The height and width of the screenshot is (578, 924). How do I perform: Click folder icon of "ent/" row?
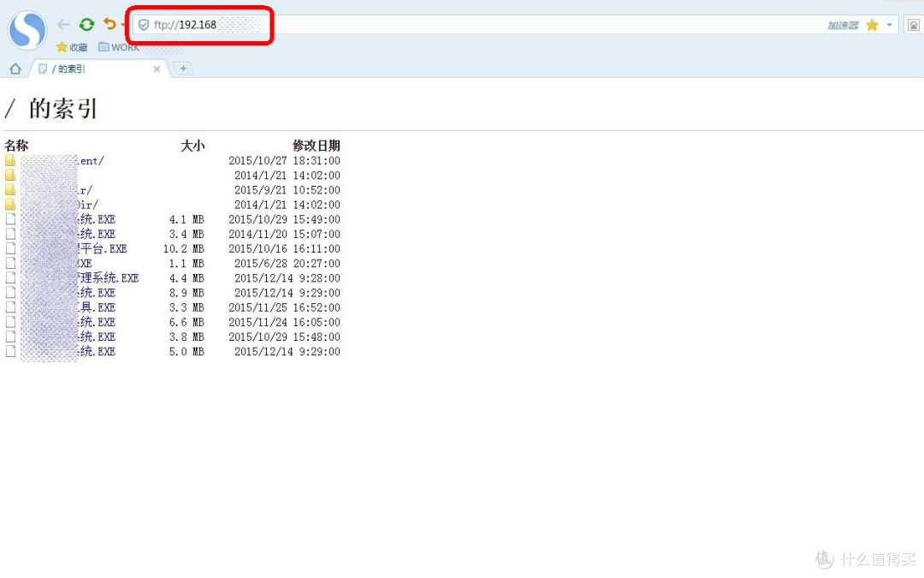coord(10,160)
